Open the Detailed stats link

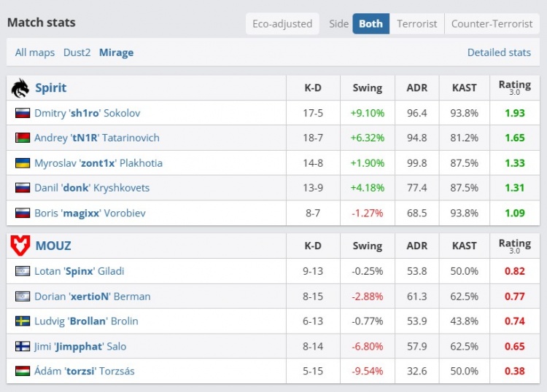[x=499, y=52]
